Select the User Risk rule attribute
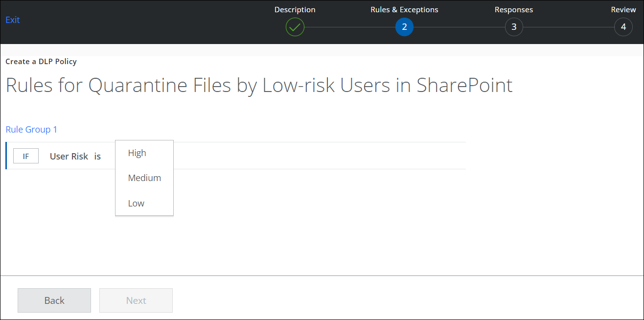The image size is (644, 320). 69,156
